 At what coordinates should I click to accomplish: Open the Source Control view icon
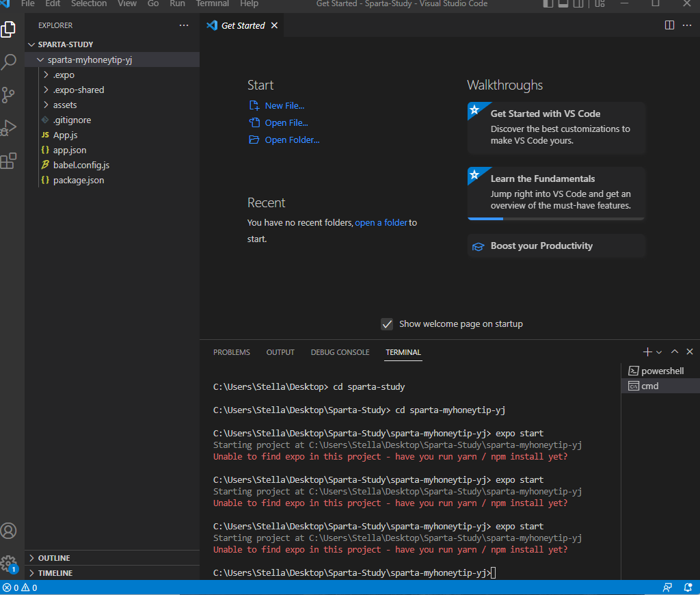click(x=8, y=94)
